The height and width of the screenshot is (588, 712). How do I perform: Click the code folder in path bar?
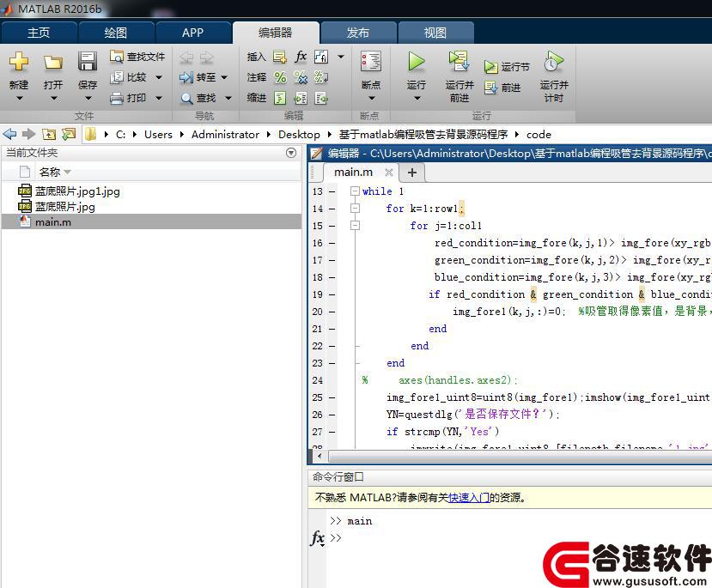click(539, 135)
